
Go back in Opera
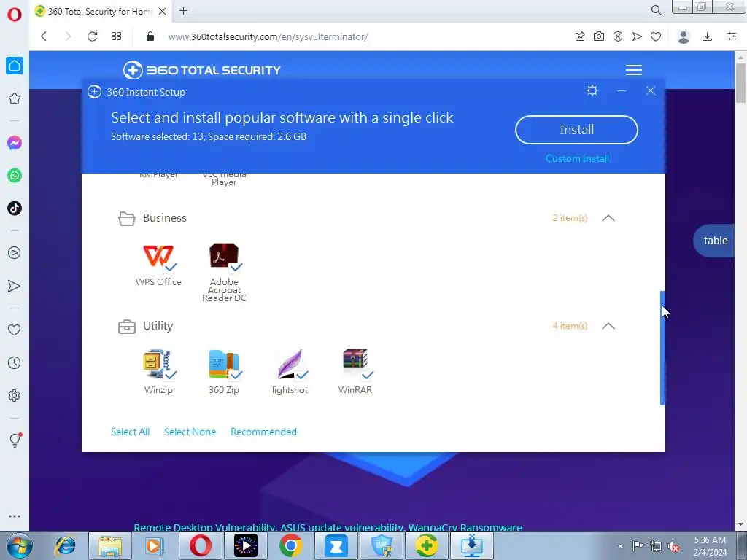tap(44, 36)
